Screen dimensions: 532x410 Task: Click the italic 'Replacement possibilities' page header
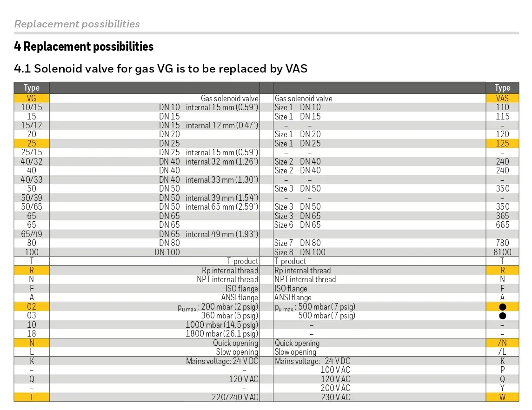click(x=77, y=24)
